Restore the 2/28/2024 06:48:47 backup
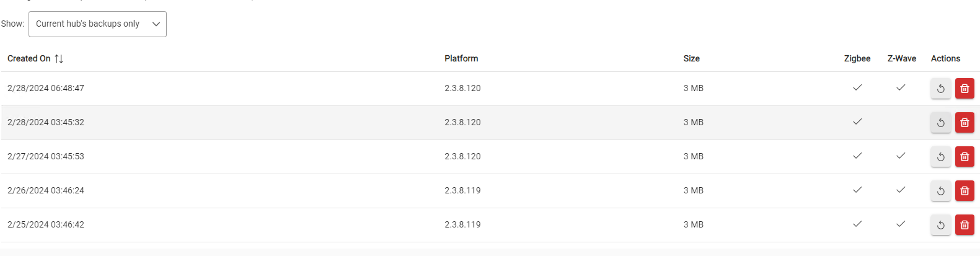The image size is (980, 256). coord(940,89)
